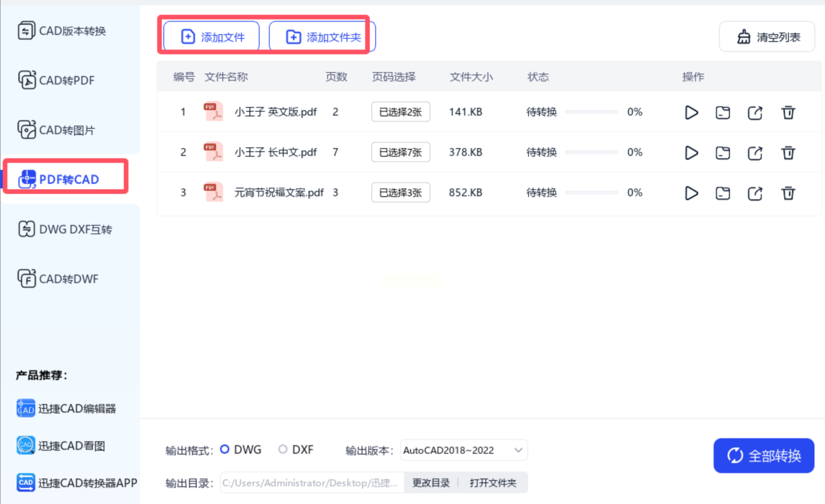Select DWG output format radio button
This screenshot has width=825, height=504.
coord(225,449)
